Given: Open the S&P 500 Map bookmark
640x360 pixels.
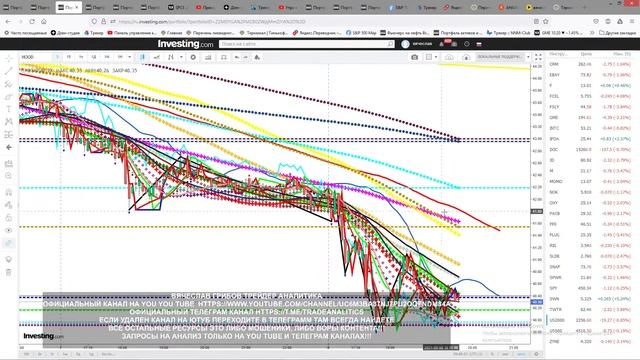Looking at the screenshot, I should [361, 33].
